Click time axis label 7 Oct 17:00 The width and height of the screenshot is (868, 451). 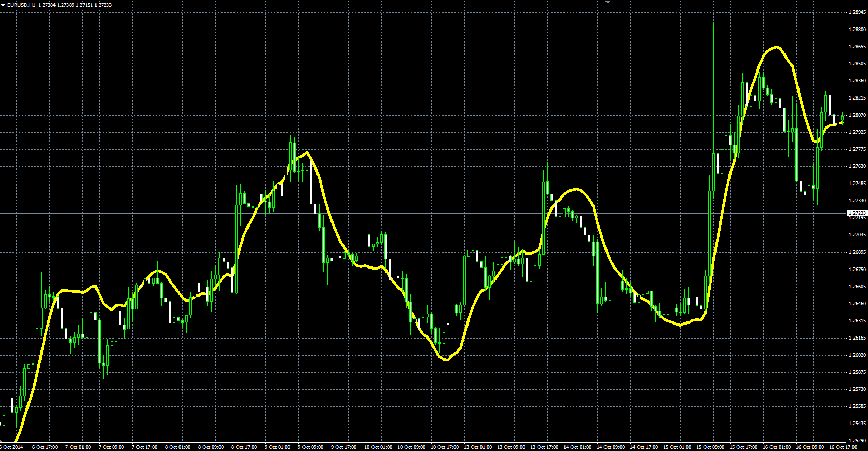[145, 447]
